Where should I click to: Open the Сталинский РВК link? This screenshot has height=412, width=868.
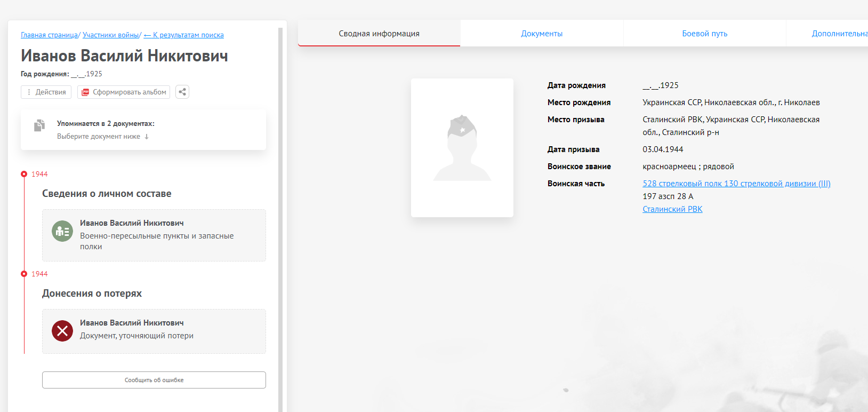[x=672, y=209]
